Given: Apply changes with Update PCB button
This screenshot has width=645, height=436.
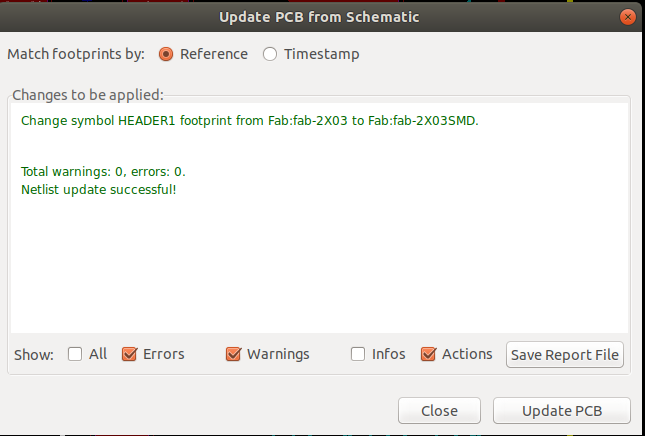Looking at the screenshot, I should pos(562,410).
